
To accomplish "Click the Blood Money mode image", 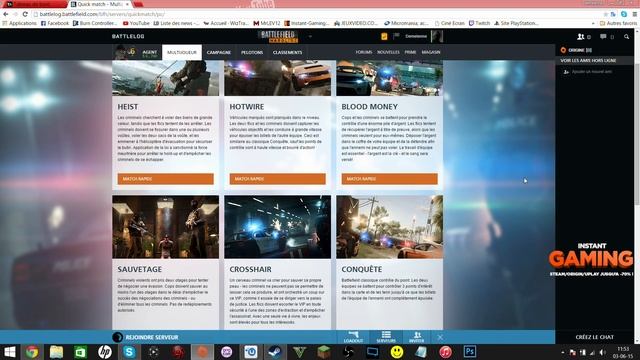I will pyautogui.click(x=389, y=78).
